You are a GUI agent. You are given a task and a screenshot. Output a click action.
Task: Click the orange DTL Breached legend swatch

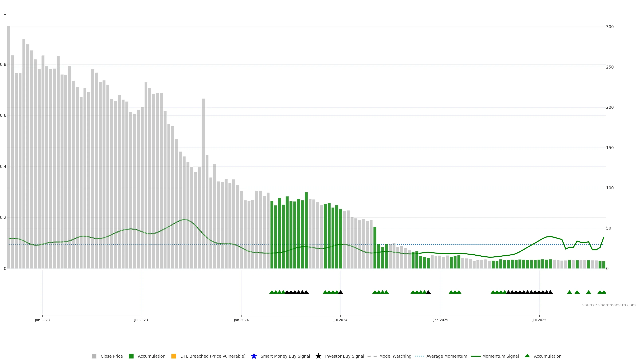[174, 356]
